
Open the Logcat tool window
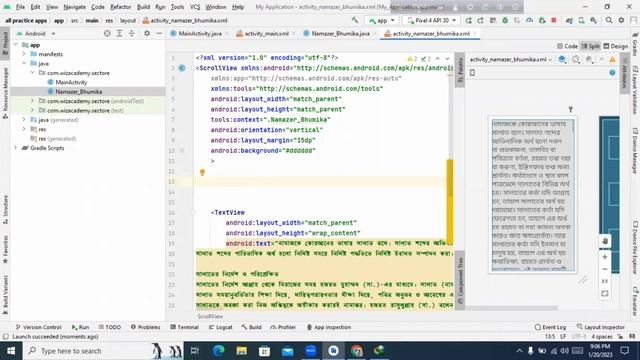click(x=220, y=327)
